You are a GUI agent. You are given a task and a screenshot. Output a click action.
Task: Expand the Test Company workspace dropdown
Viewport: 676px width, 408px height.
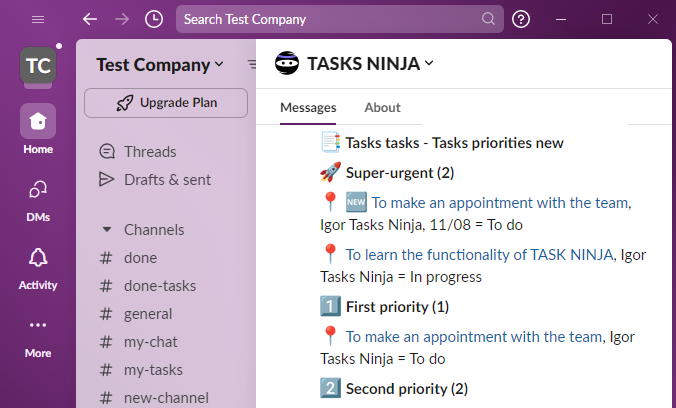160,65
